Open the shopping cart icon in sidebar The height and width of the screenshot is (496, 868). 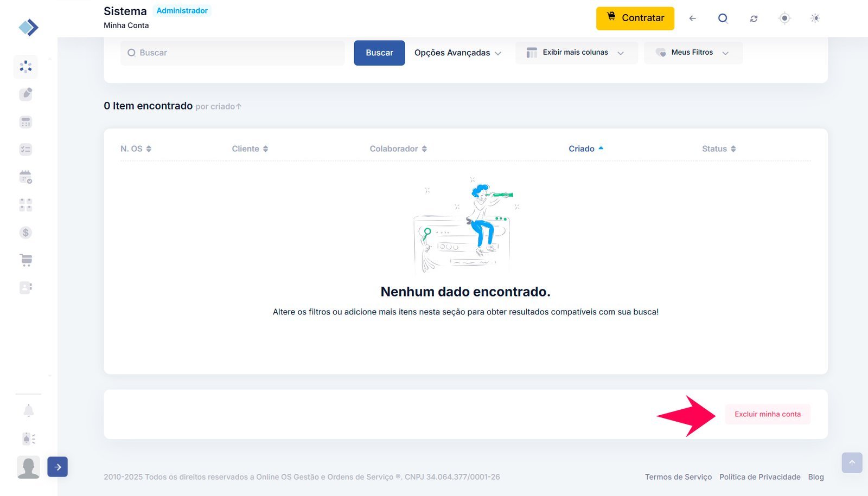tap(25, 260)
